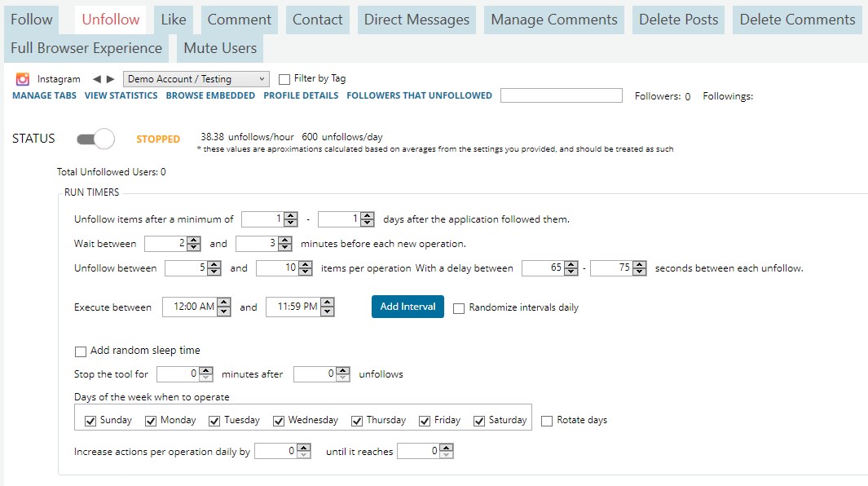Viewport: 868px width, 486px height.
Task: Click the STOPPED status text
Action: pos(158,139)
